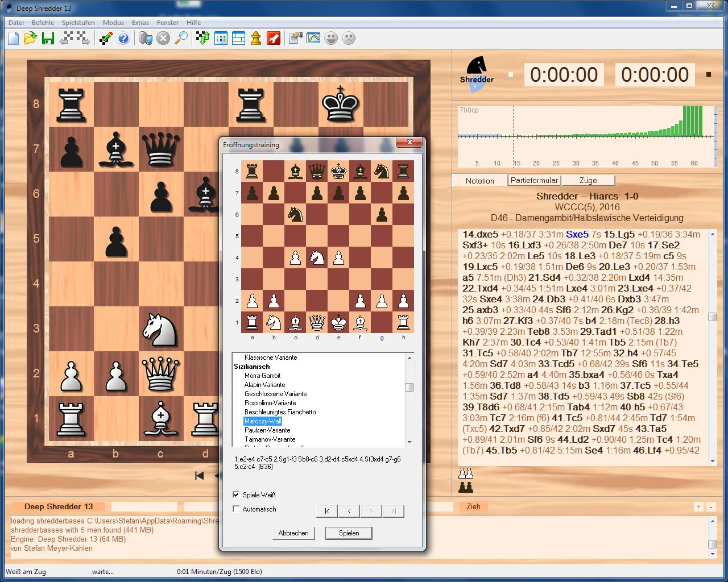
Task: Click the opening list scrollbar thumb
Action: (x=409, y=387)
